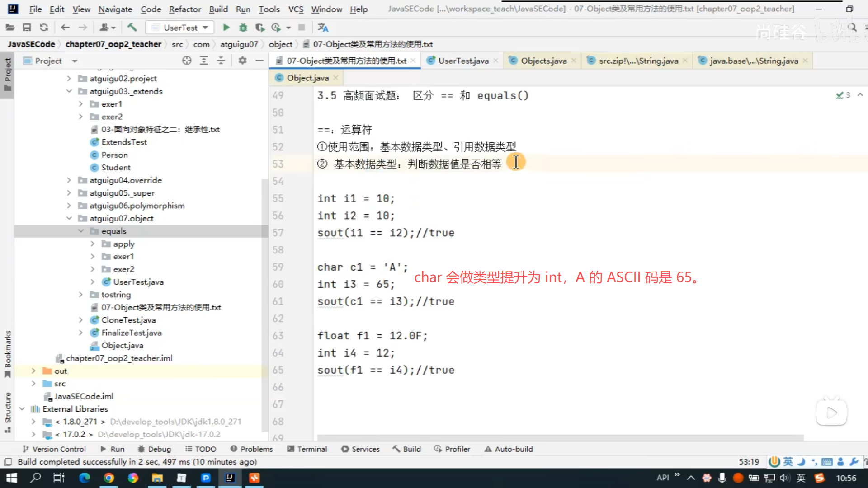Open Chrome from the Windows taskbar
The width and height of the screenshot is (868, 488).
(108, 478)
